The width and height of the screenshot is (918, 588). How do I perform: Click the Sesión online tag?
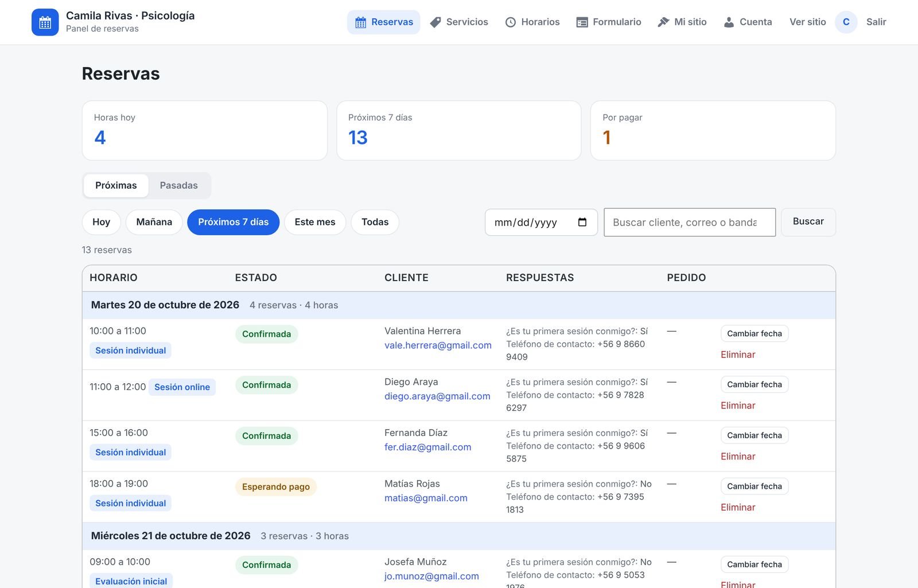(182, 387)
